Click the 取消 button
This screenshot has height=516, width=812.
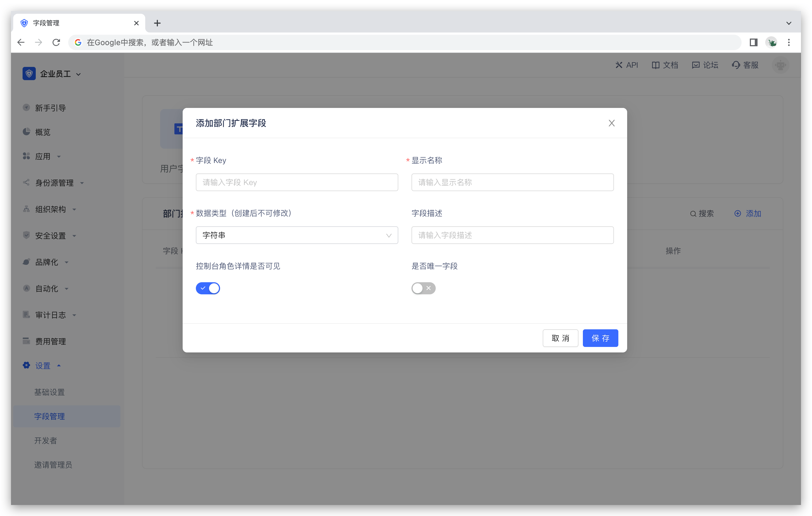(x=560, y=338)
